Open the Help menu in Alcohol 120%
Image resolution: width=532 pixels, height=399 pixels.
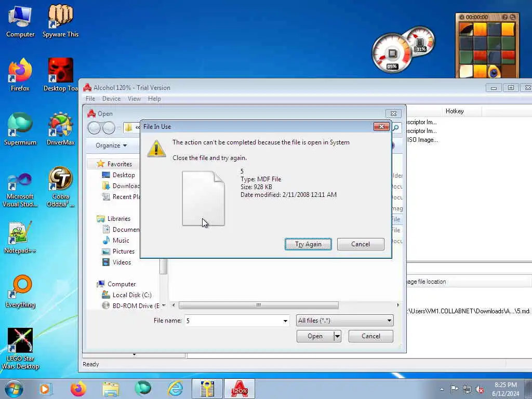(154, 98)
